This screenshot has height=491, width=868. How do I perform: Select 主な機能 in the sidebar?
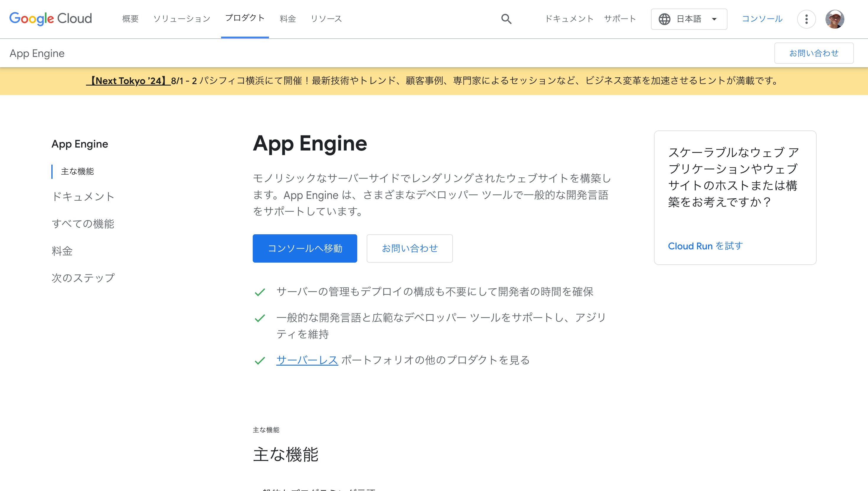[x=77, y=171]
